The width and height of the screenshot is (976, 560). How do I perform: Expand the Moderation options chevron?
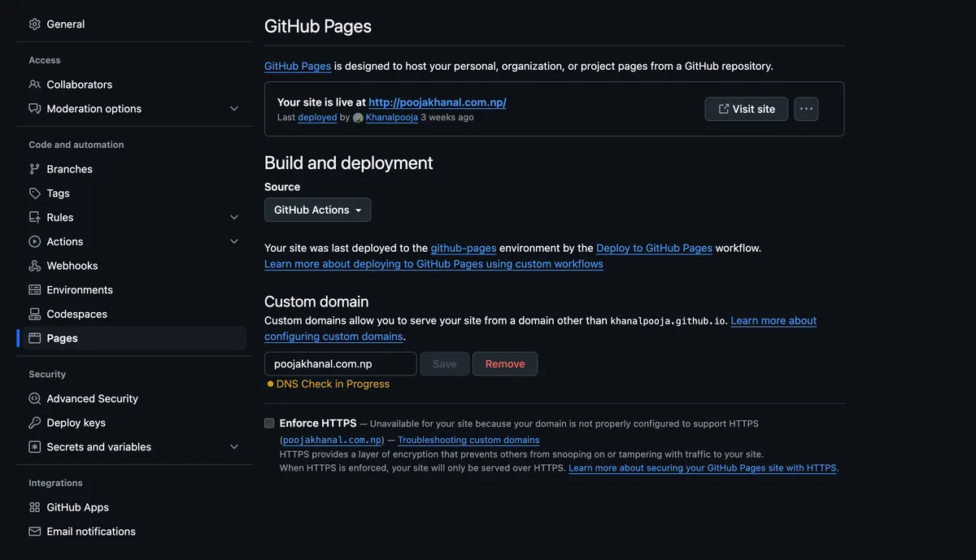[234, 109]
